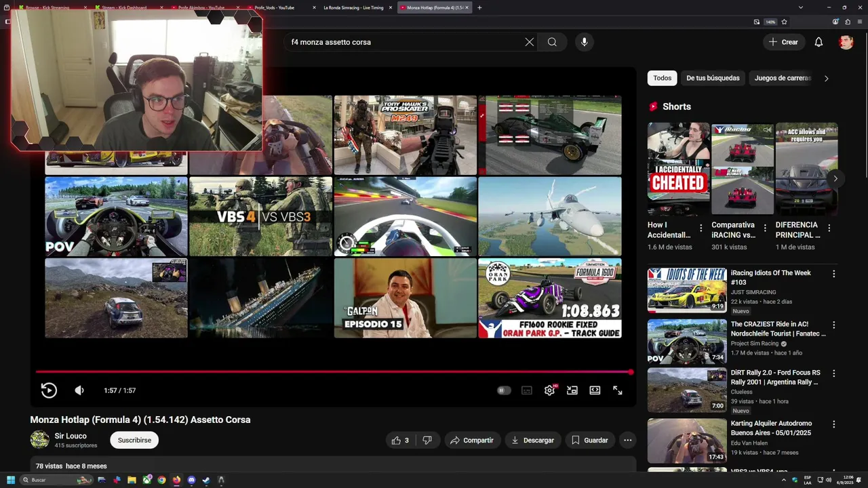Open Chrome from the taskbar
Image resolution: width=868 pixels, height=488 pixels.
tap(161, 480)
